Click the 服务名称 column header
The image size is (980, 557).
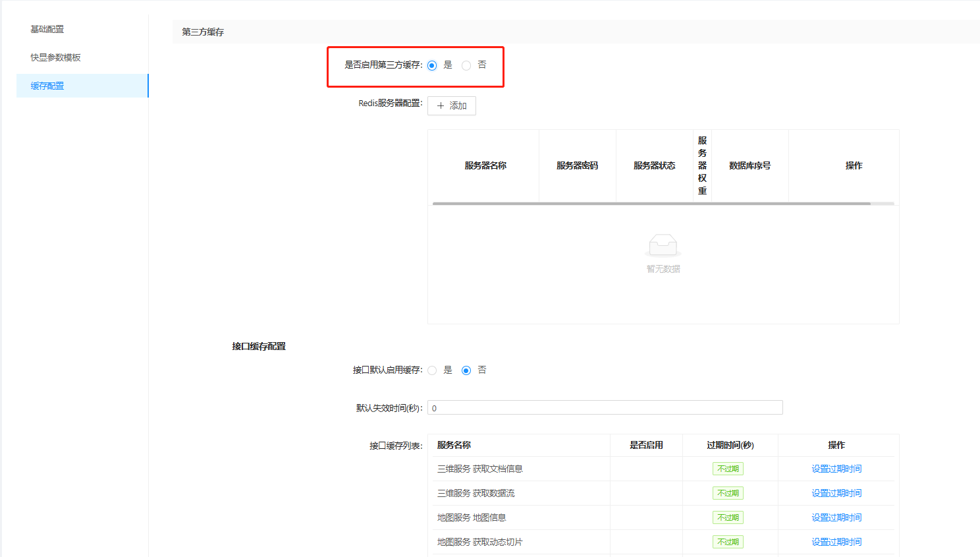pos(454,445)
